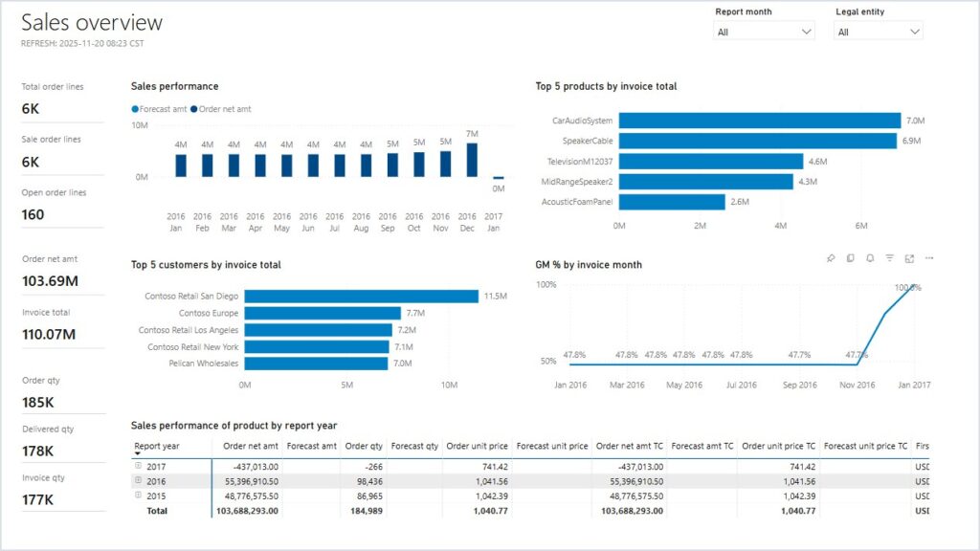
Task: Copy the GM % visual as image
Action: tap(850, 258)
